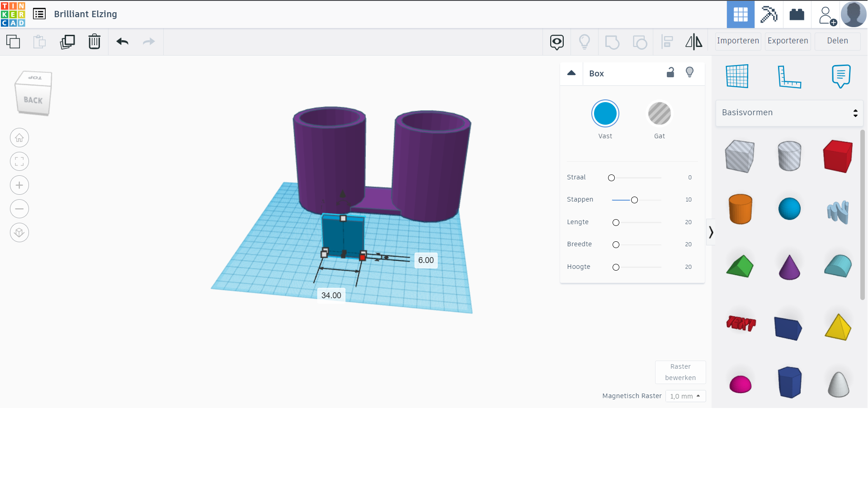Hide the Box via lightbulb icon
The width and height of the screenshot is (868, 488).
click(x=689, y=73)
